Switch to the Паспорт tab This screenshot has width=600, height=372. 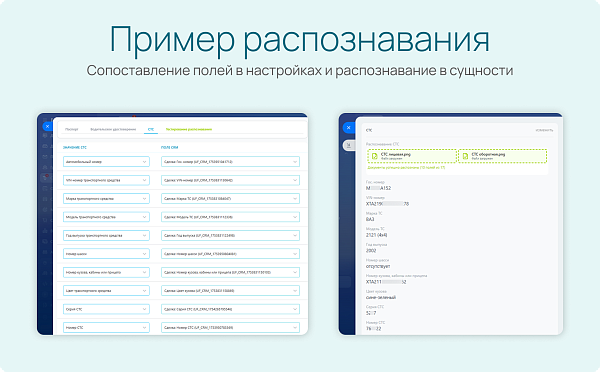tap(72, 129)
